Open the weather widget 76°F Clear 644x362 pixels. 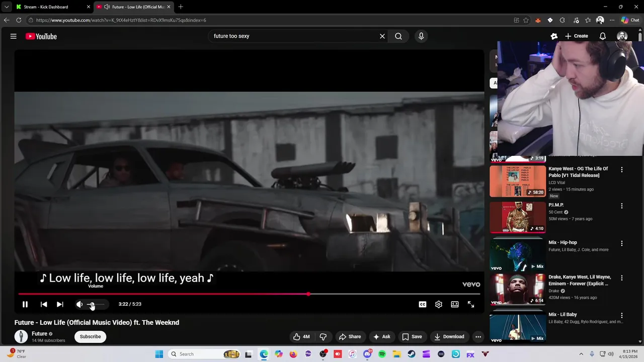pos(16,354)
